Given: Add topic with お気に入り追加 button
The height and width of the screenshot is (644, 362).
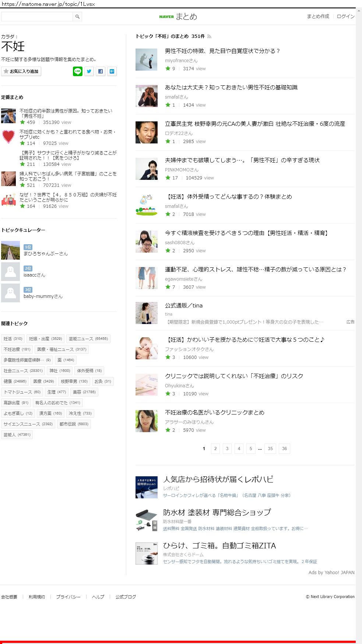Looking at the screenshot, I should tap(21, 71).
